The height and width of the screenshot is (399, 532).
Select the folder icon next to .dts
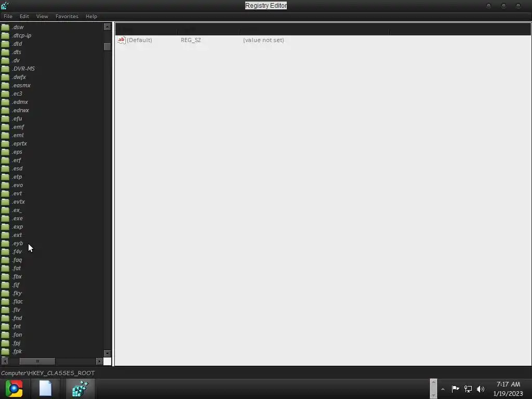[x=5, y=52]
